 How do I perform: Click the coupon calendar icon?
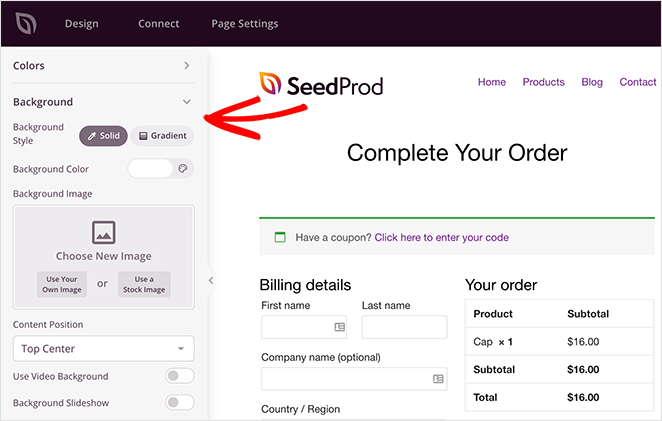point(280,237)
